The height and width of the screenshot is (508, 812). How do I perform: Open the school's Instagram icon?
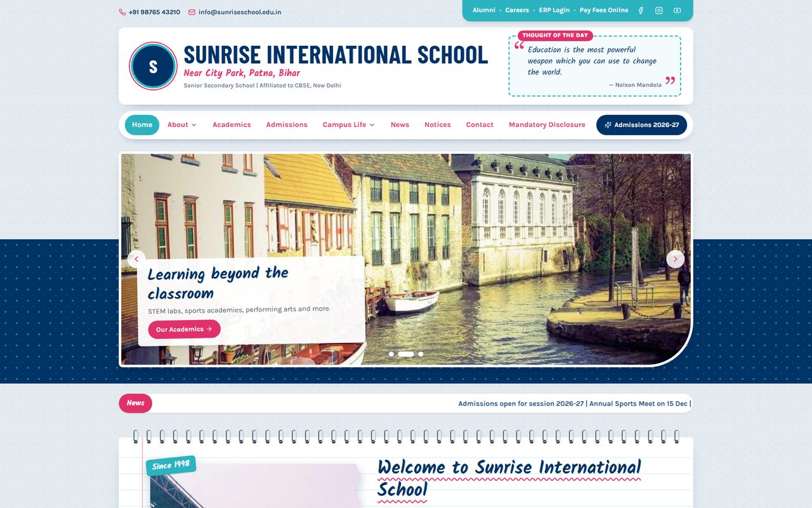point(659,10)
